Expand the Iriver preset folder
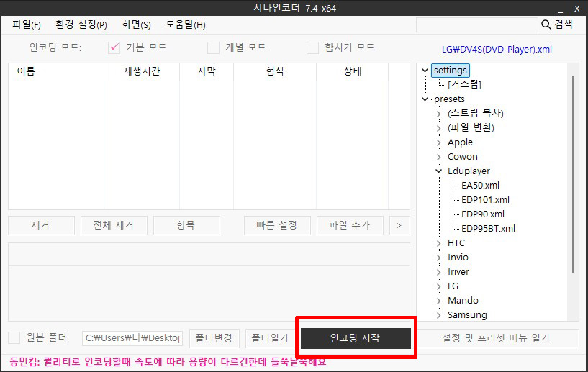Screen dimensions: 588x372 coord(439,272)
